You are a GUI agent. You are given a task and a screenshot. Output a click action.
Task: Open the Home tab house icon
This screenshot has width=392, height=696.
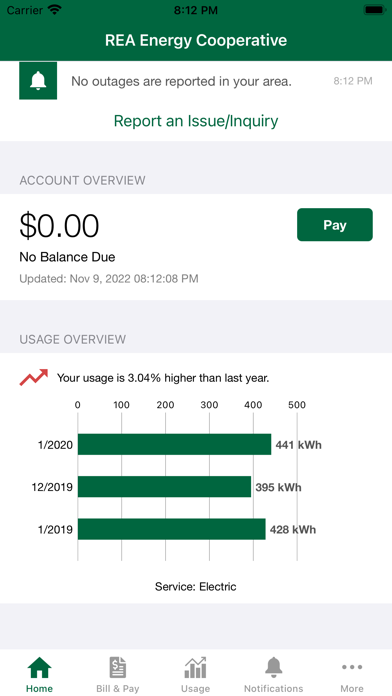[40, 668]
